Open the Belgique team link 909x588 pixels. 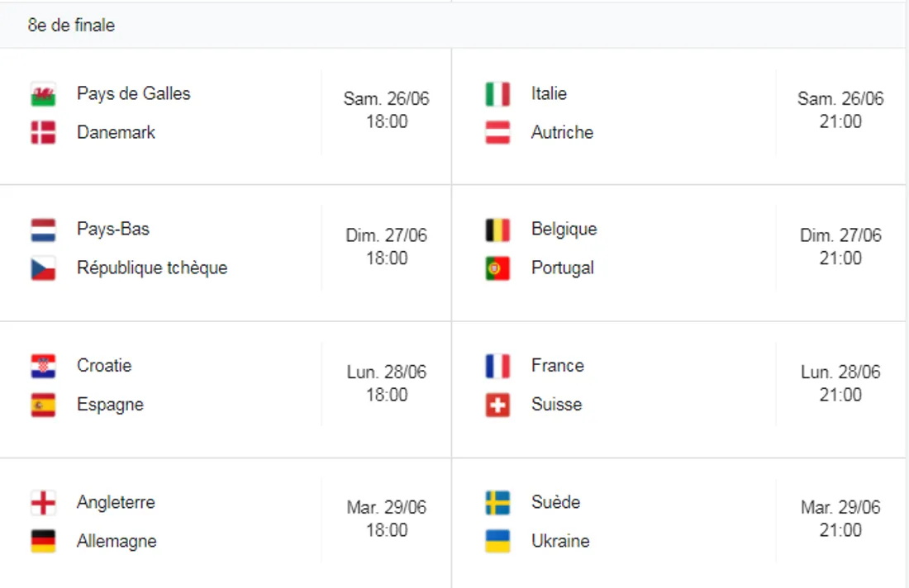[564, 229]
